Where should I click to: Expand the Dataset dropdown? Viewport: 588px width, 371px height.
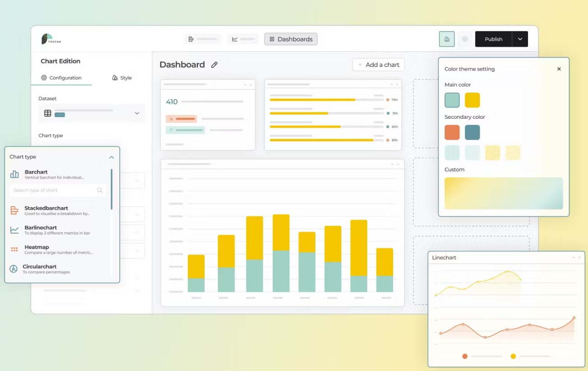(x=137, y=113)
